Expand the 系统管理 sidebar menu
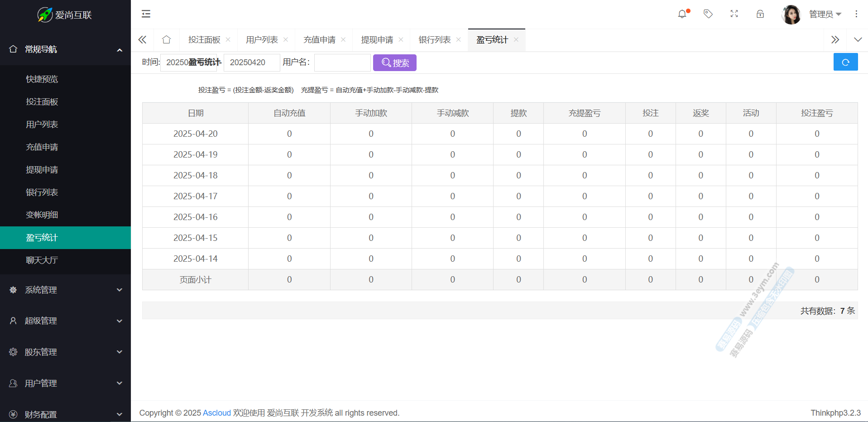Screen dimensions: 868x422 [x=65, y=290]
